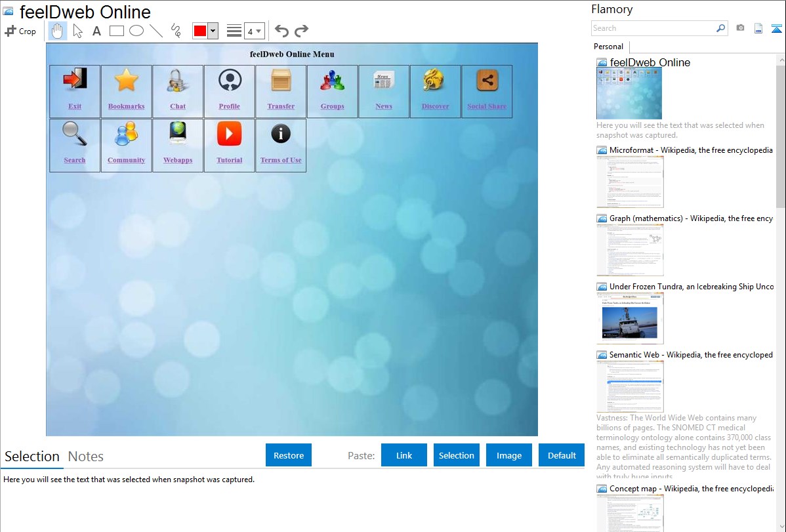Open the Profile link
786x532 pixels.
[230, 106]
